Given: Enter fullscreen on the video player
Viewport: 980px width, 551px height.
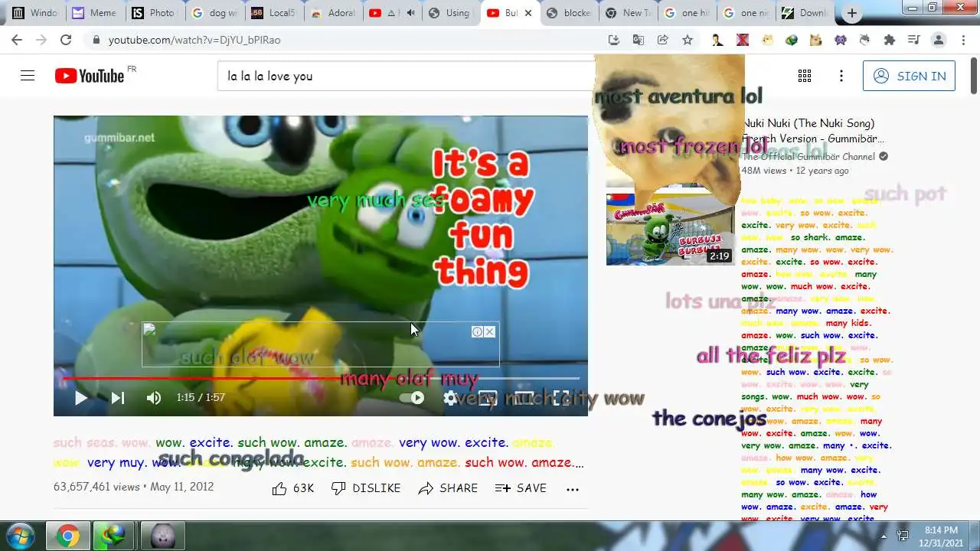Looking at the screenshot, I should tap(561, 398).
